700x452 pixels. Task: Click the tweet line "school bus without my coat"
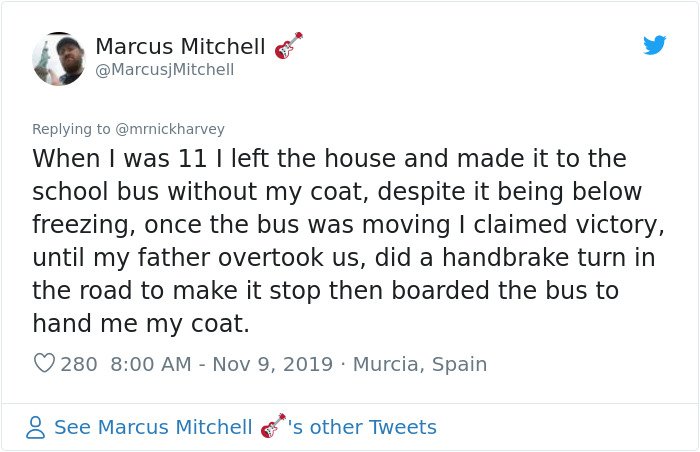click(x=337, y=192)
